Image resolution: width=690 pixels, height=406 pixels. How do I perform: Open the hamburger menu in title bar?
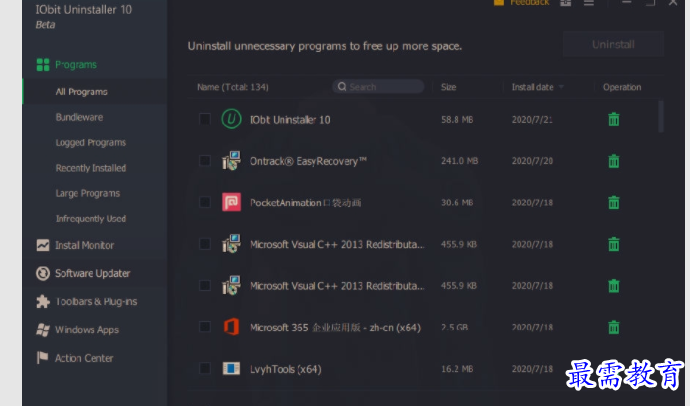(589, 3)
